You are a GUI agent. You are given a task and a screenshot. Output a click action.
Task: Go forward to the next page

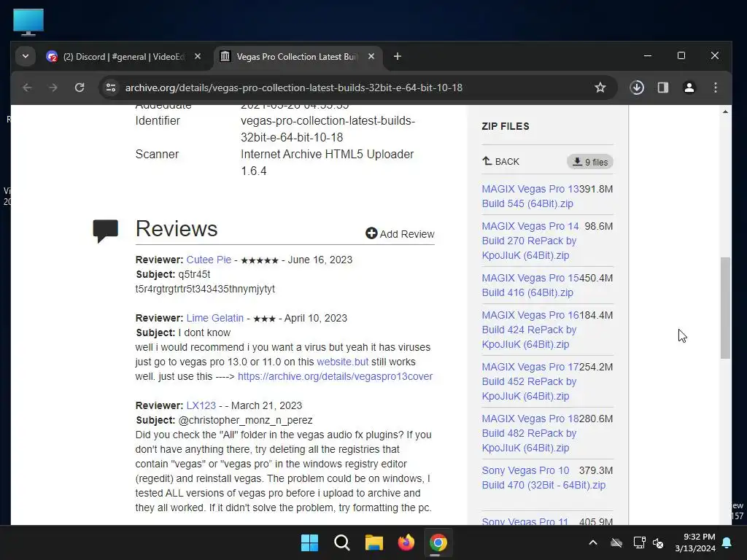point(53,87)
